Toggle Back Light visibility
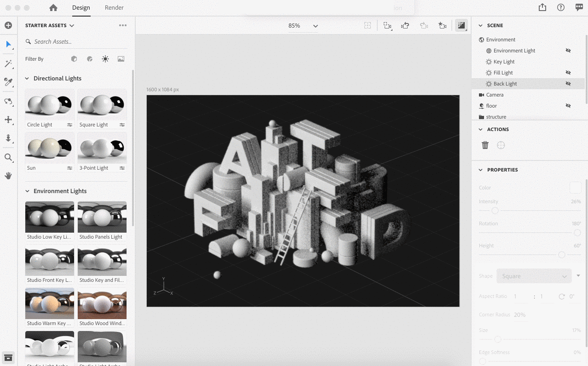588x366 pixels. tap(568, 84)
